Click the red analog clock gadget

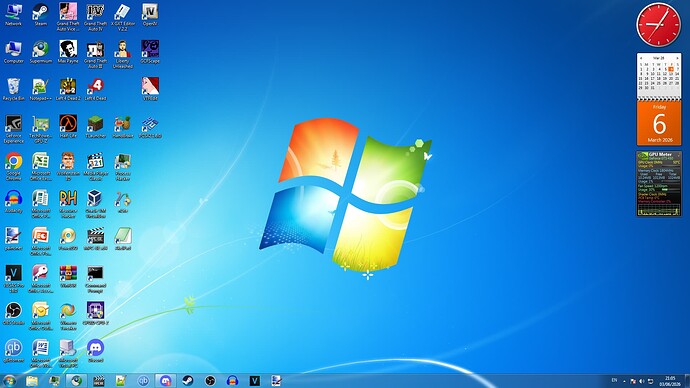coord(659,25)
